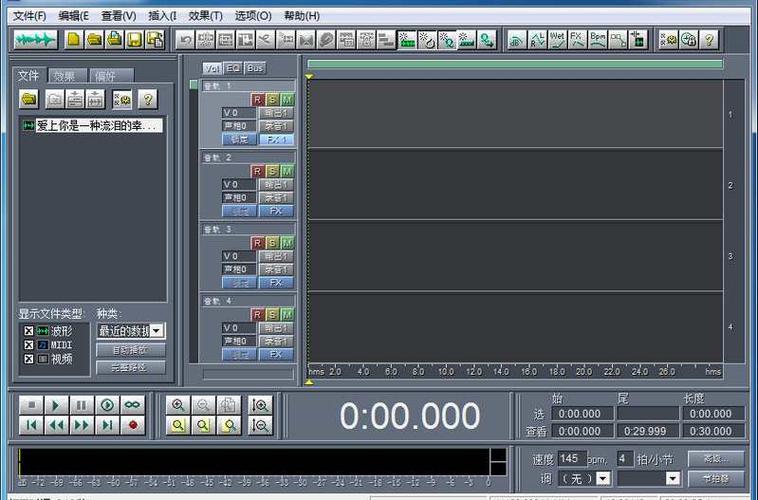Image resolution: width=758 pixels, height=500 pixels.
Task: Click the FX button on track 2
Action: coord(276,211)
